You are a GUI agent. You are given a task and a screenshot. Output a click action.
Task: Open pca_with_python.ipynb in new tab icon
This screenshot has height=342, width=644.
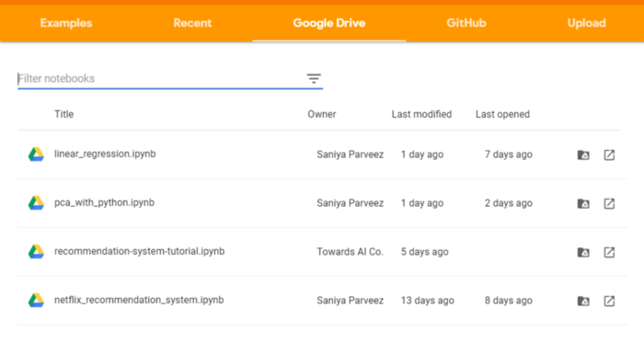click(609, 204)
